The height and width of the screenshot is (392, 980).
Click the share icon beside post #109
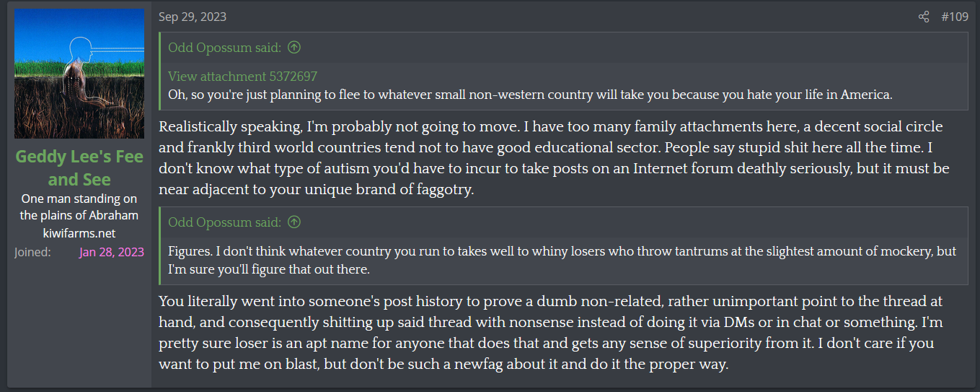point(924,17)
